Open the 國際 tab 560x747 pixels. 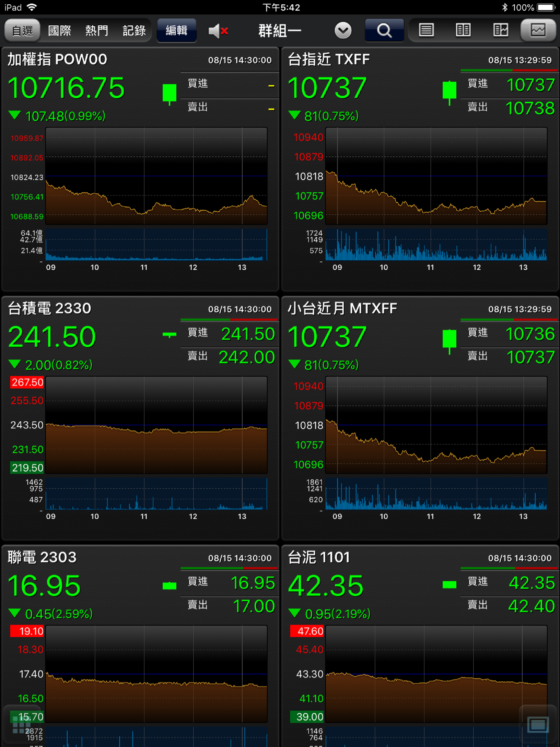coord(59,30)
